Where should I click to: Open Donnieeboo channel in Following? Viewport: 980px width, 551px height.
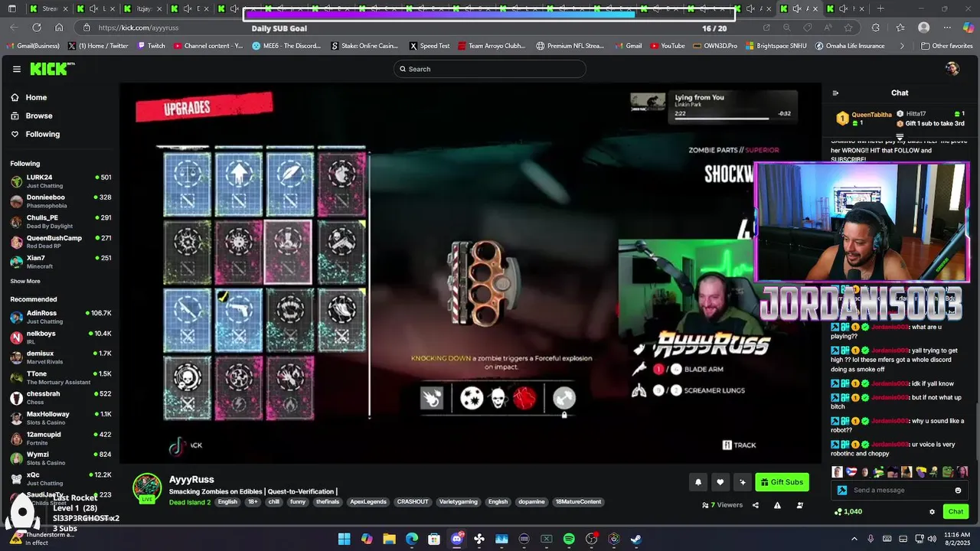pyautogui.click(x=60, y=201)
